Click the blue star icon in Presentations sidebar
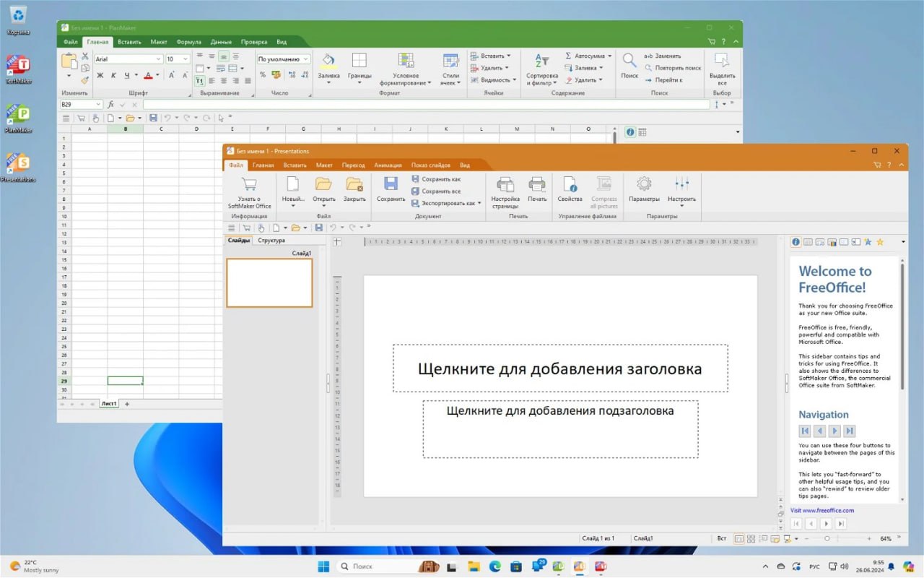This screenshot has height=578, width=924. point(868,242)
